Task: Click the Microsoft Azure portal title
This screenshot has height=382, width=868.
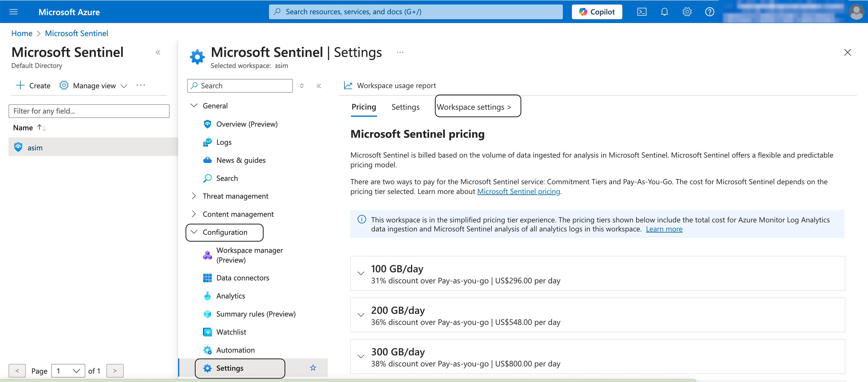Action: tap(69, 12)
